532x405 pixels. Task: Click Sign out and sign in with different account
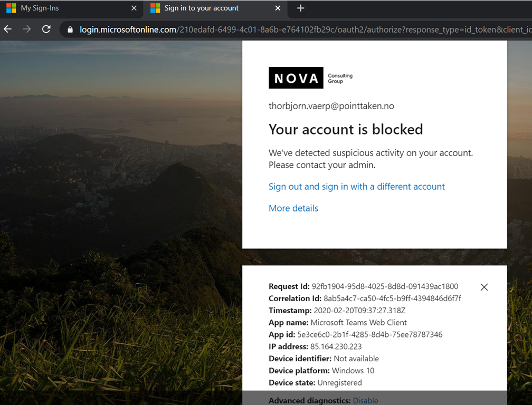point(357,187)
